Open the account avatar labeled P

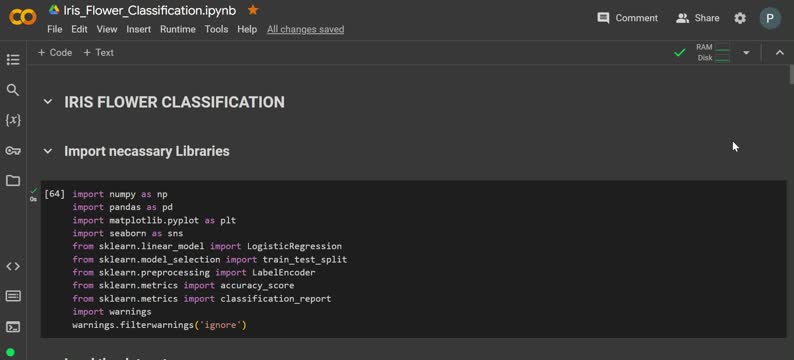[770, 18]
